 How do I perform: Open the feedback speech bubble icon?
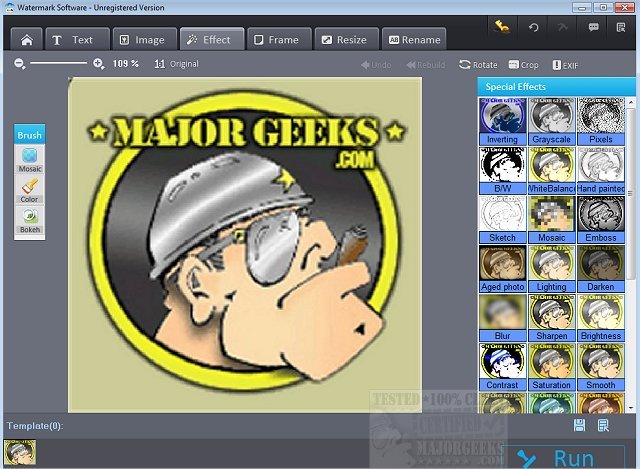593,27
